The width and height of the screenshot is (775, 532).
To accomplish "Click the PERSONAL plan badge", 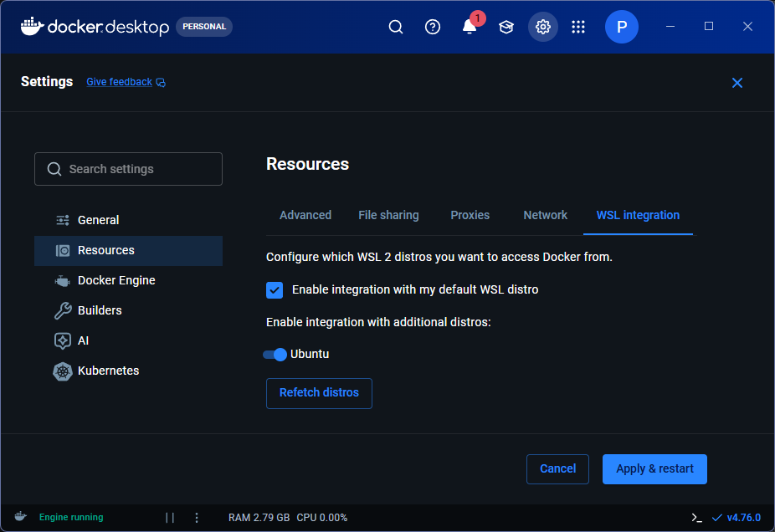I will 204,27.
